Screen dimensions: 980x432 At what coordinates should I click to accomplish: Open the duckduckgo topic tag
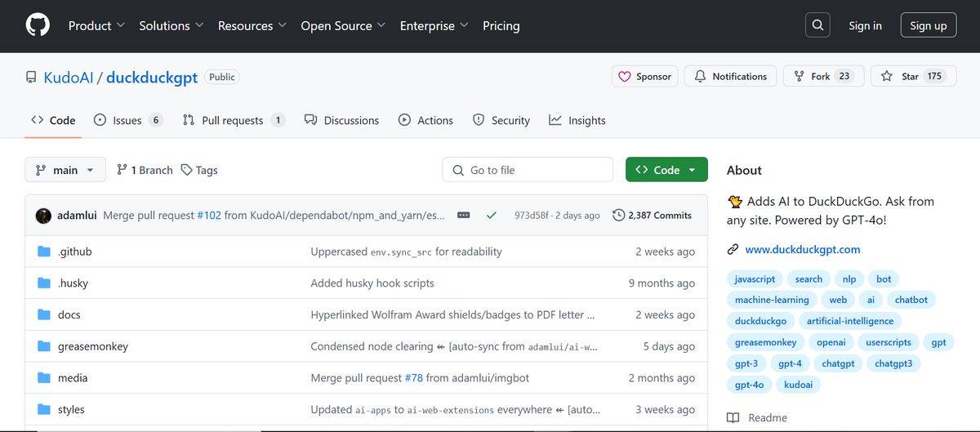point(760,321)
